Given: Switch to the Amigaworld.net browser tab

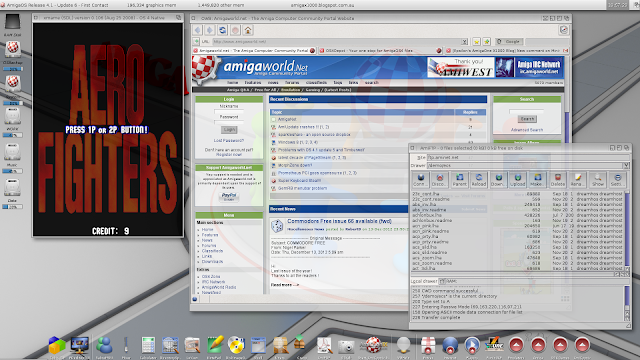Looking at the screenshot, I should (254, 51).
